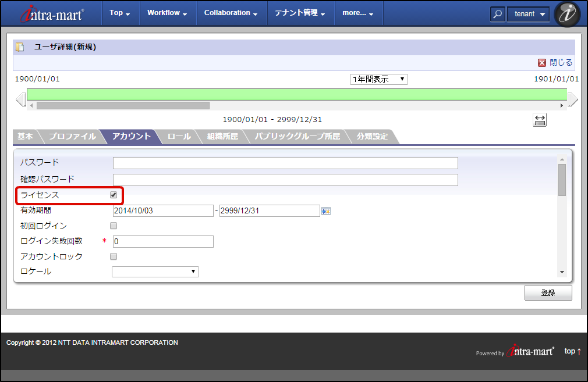Click the user detail document icon

(20, 47)
